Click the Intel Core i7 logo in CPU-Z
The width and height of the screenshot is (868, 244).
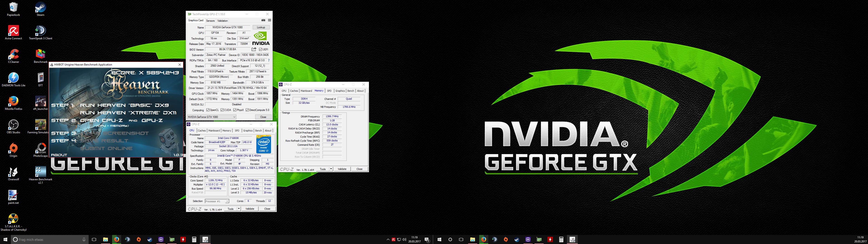264,144
